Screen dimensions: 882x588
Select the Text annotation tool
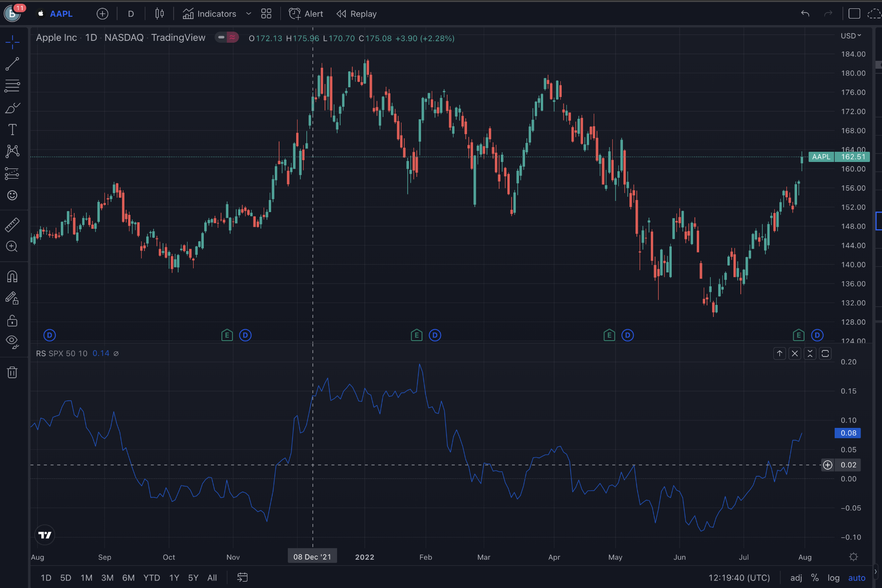(x=13, y=129)
